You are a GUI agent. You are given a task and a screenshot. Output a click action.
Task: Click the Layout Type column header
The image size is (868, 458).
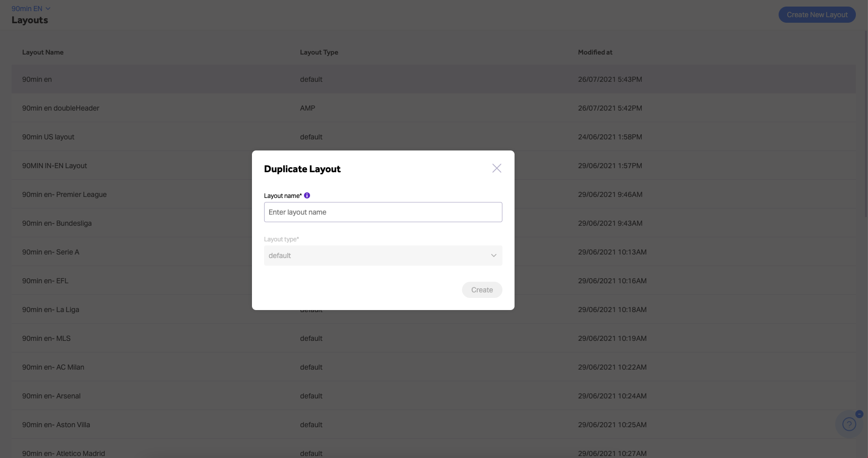[x=319, y=52]
